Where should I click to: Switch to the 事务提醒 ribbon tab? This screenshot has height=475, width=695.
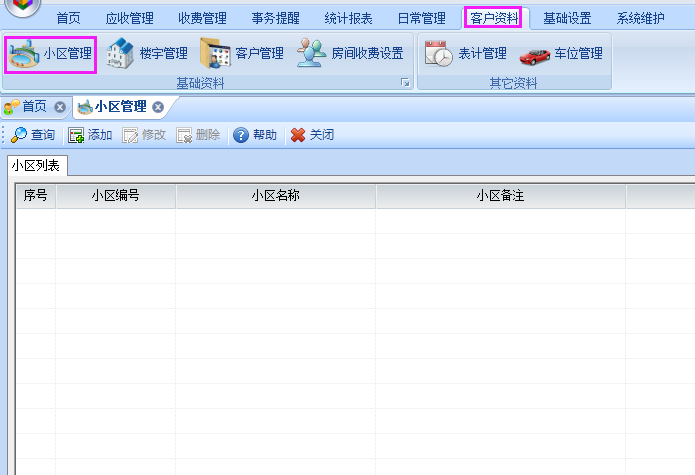click(275, 18)
